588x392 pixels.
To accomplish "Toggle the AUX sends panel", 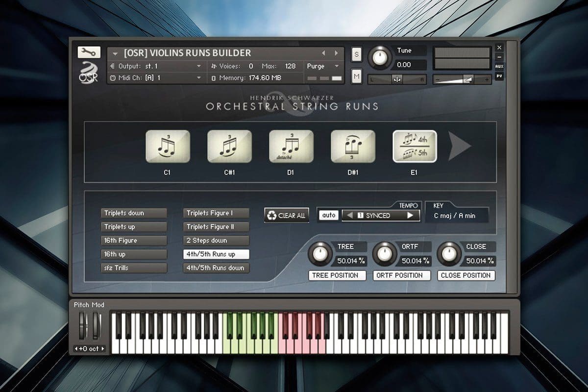I will (x=499, y=66).
